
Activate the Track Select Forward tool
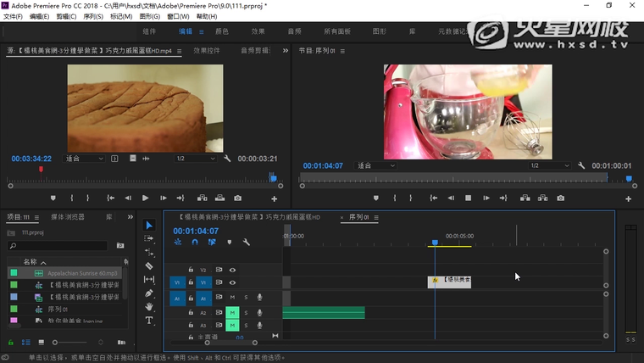[149, 238]
